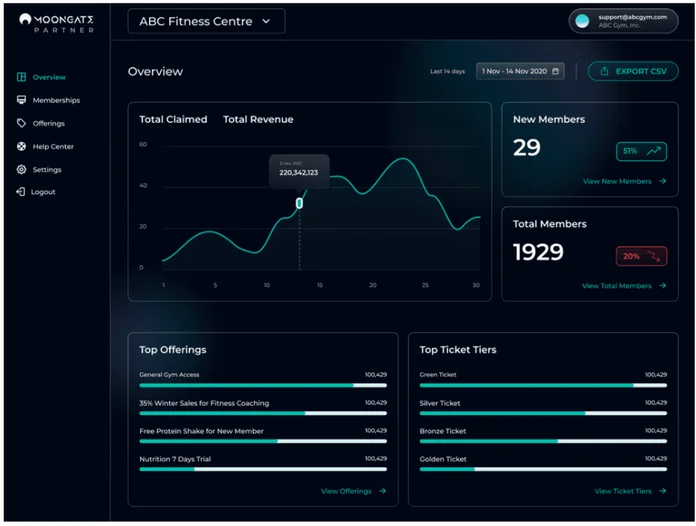Image resolution: width=696 pixels, height=526 pixels.
Task: Click the General Gym Access progress bar
Action: [x=263, y=385]
